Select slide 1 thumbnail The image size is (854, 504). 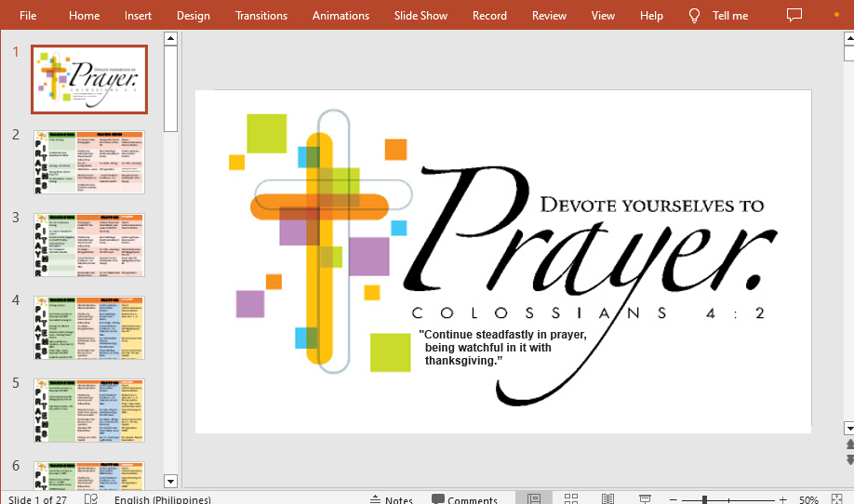click(89, 79)
